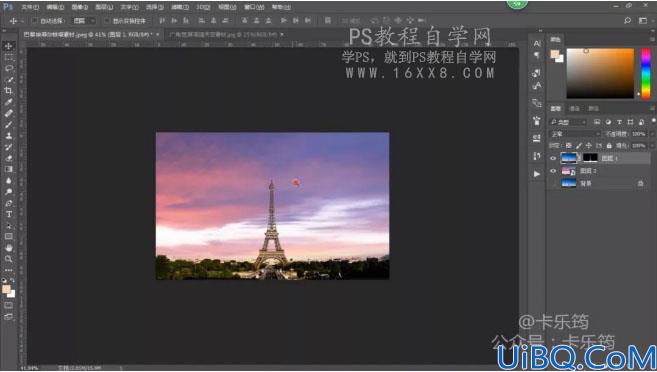Screen dimensions: 657x372
Task: Select the Eraser tool
Action: point(8,158)
